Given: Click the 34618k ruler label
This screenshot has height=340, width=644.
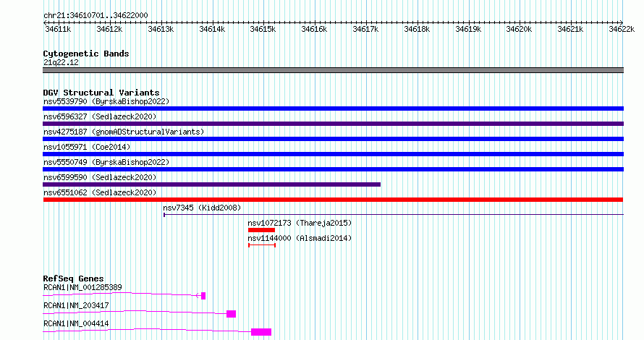Looking at the screenshot, I should pos(417,29).
